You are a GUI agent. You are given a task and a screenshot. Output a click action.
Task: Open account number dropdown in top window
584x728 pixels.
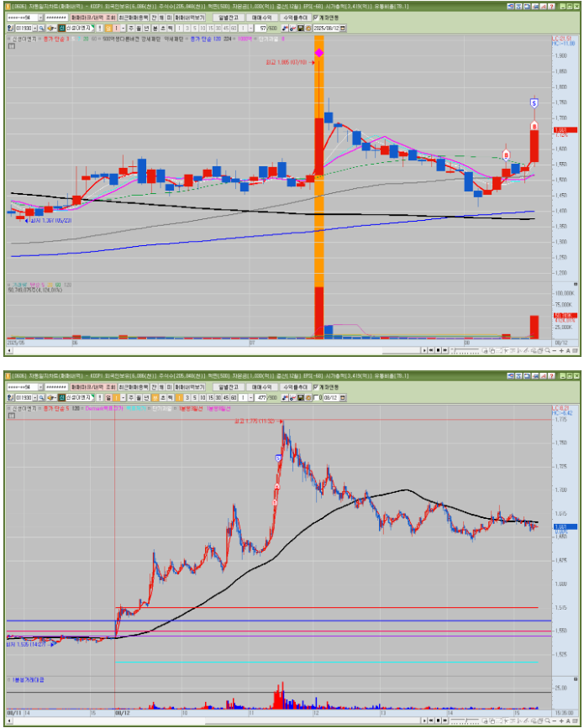(x=40, y=18)
